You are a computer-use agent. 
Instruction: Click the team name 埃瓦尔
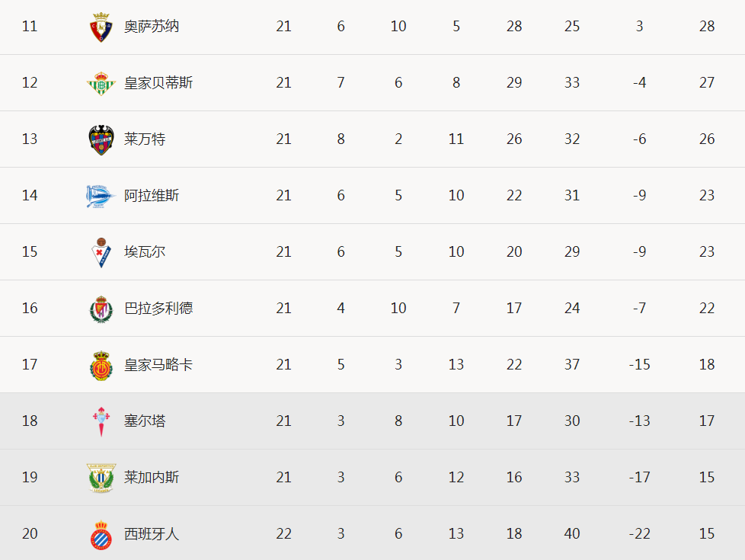(x=145, y=252)
